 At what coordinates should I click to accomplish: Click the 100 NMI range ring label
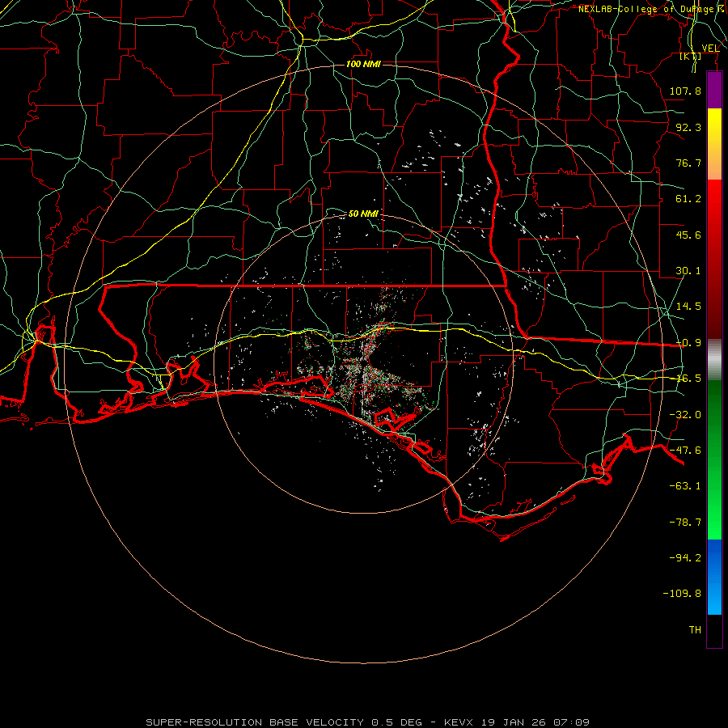point(363,64)
